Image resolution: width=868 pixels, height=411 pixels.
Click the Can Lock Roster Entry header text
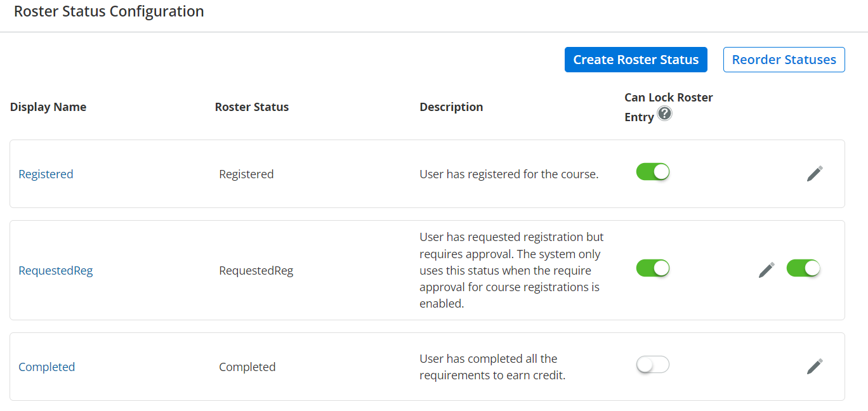click(x=668, y=98)
